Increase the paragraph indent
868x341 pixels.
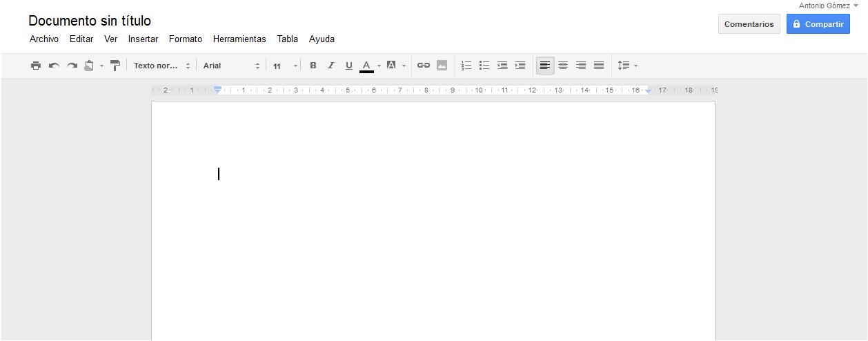tap(520, 66)
